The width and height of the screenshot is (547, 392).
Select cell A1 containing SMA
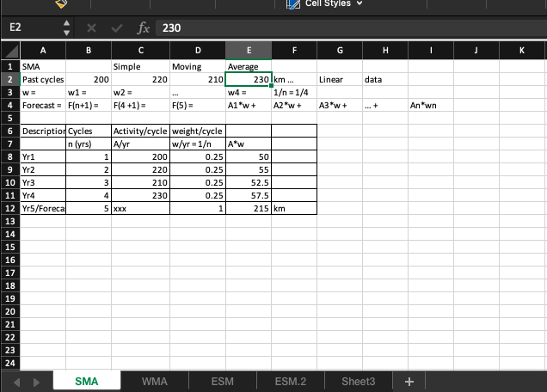pyautogui.click(x=43, y=66)
